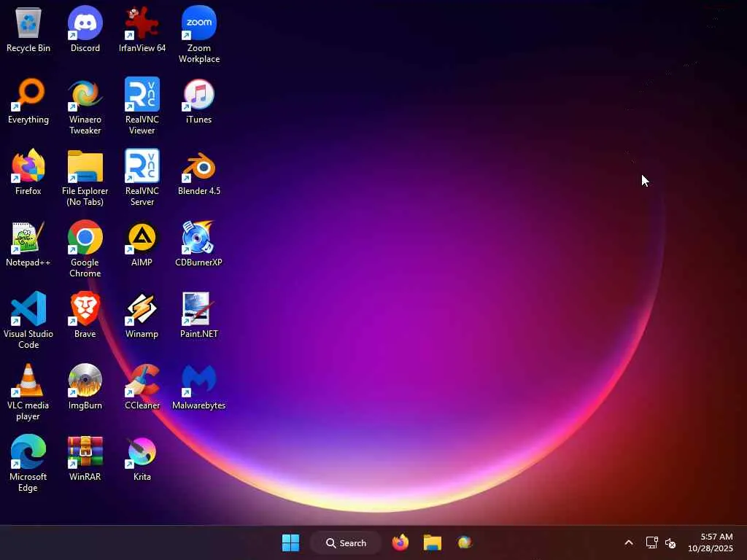Click the Paint.NET shortcut

pyautogui.click(x=198, y=315)
